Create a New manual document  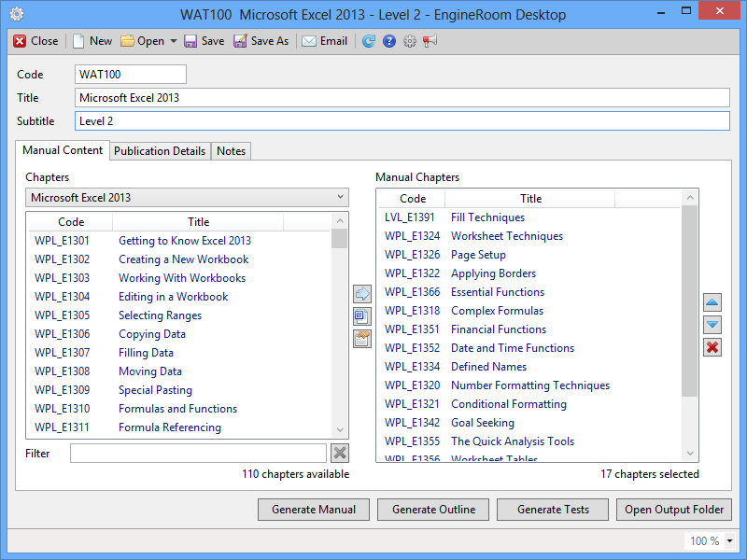click(92, 41)
